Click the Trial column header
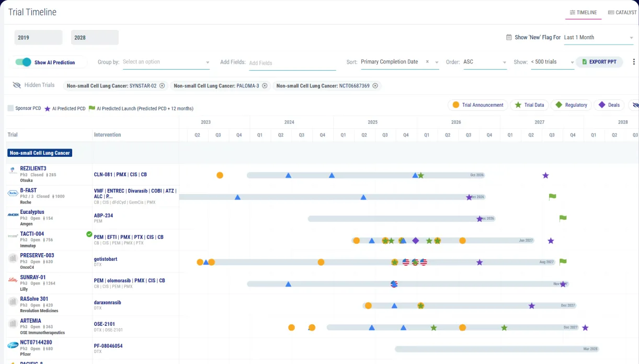This screenshot has width=639, height=364. [x=13, y=135]
